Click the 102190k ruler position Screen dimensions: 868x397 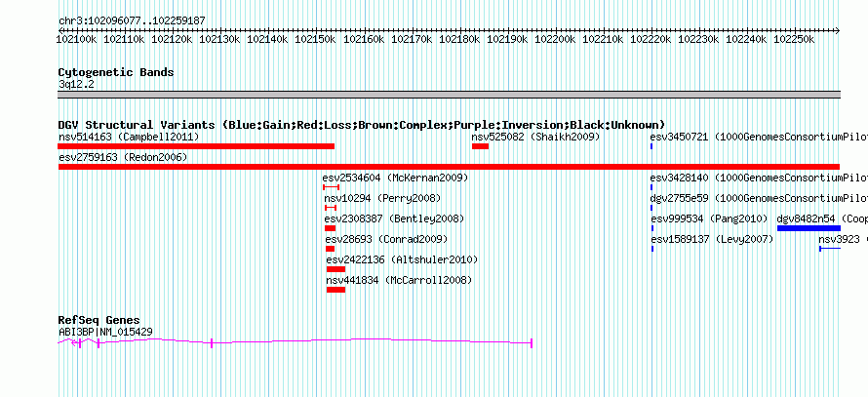click(x=507, y=39)
